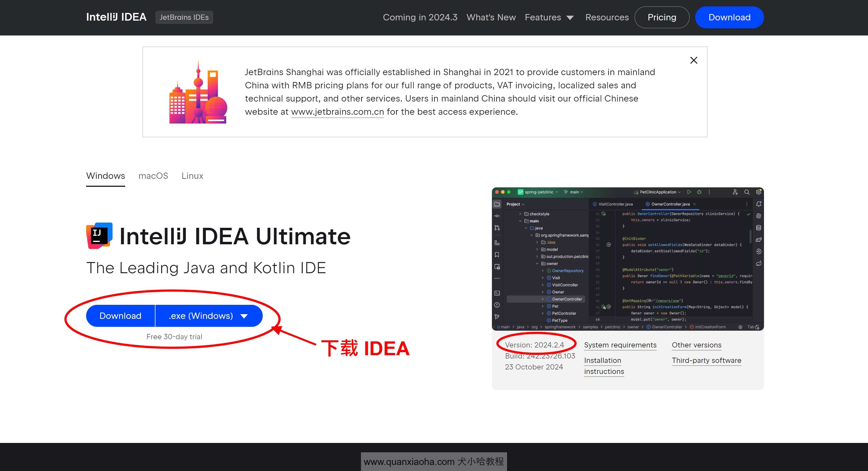868x471 pixels.
Task: Expand the Features dropdown menu
Action: (x=549, y=17)
